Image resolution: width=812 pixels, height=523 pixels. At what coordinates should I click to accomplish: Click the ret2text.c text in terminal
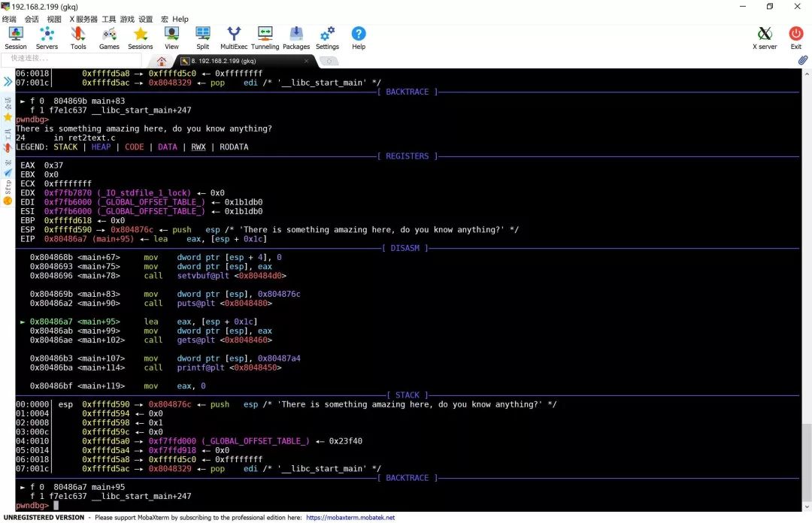point(92,138)
